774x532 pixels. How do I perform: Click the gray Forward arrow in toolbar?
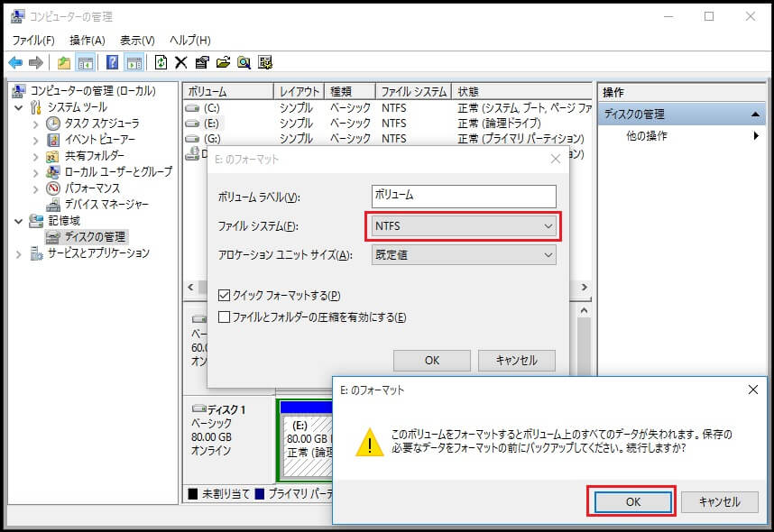tap(35, 63)
